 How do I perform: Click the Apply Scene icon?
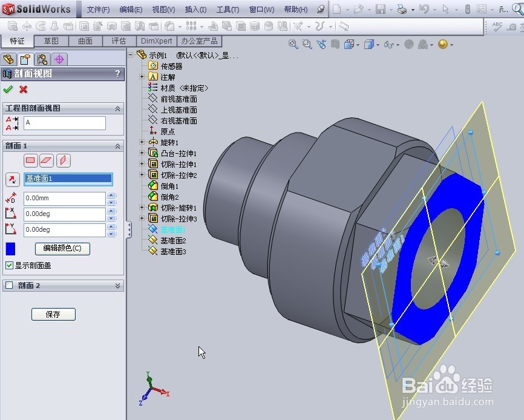pyautogui.click(x=423, y=44)
